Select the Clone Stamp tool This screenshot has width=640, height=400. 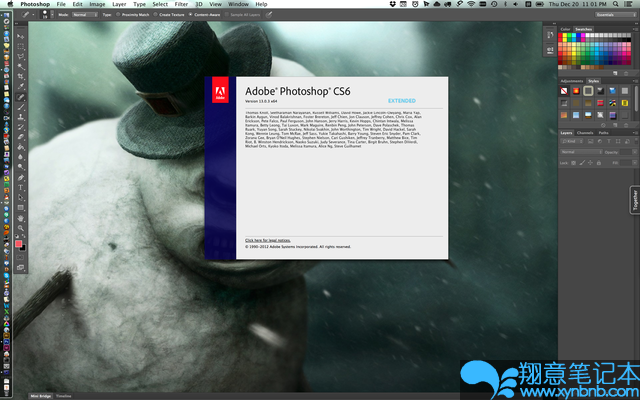click(20, 117)
